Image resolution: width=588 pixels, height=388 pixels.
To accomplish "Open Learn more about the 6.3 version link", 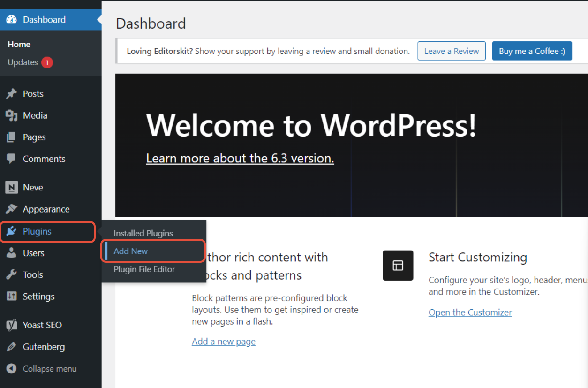I will (240, 159).
